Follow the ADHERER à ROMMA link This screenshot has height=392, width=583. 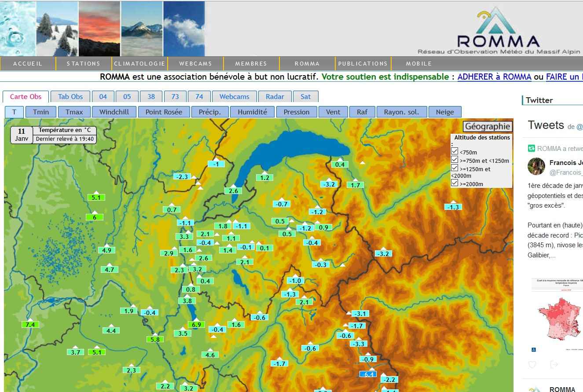pyautogui.click(x=494, y=77)
